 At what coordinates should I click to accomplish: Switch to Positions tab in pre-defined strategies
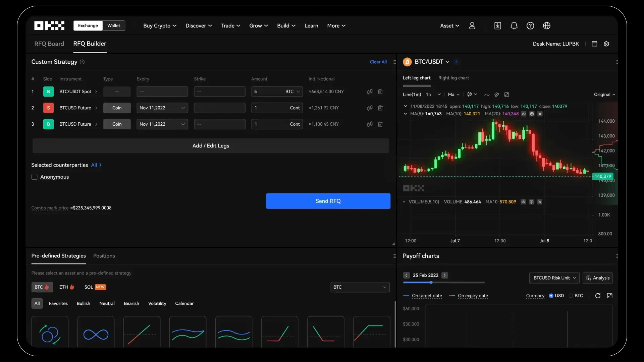click(104, 255)
